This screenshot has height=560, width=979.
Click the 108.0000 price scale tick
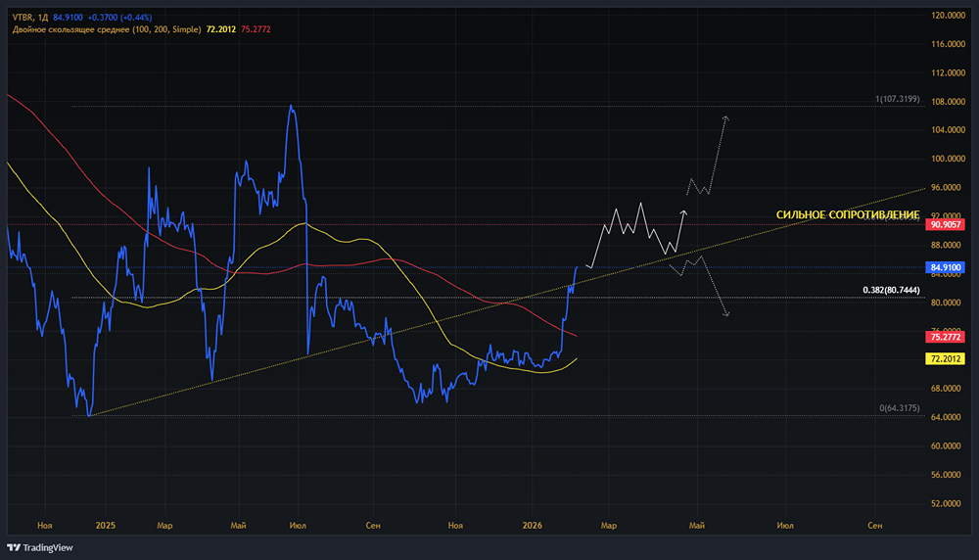[948, 101]
